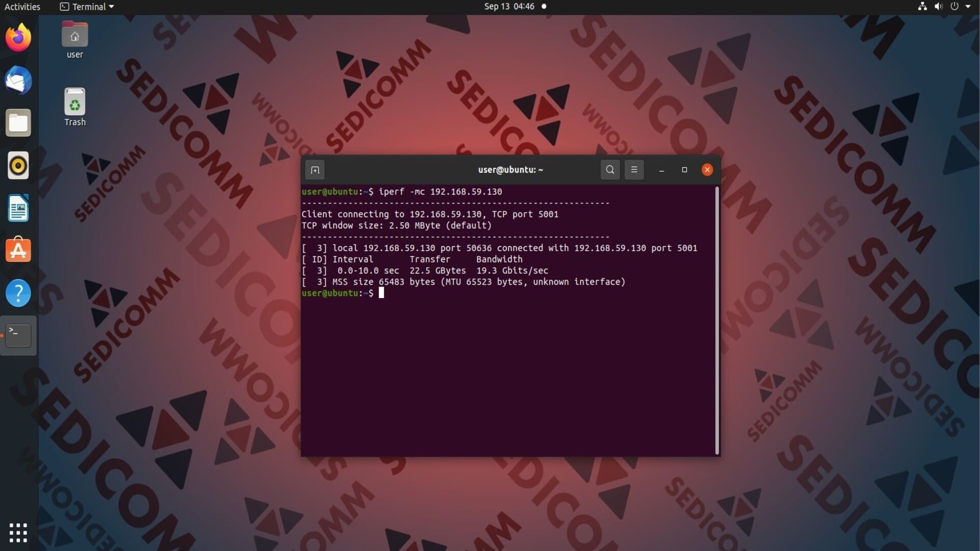
Task: Open the Files manager in the dock
Action: pyautogui.click(x=18, y=123)
